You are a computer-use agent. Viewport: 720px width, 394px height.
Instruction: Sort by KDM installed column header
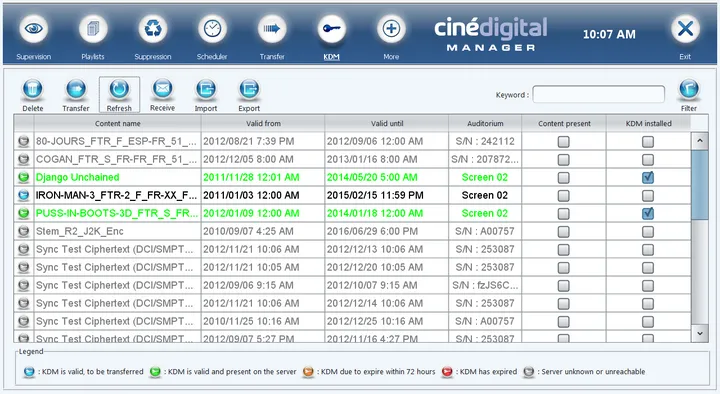click(x=648, y=123)
